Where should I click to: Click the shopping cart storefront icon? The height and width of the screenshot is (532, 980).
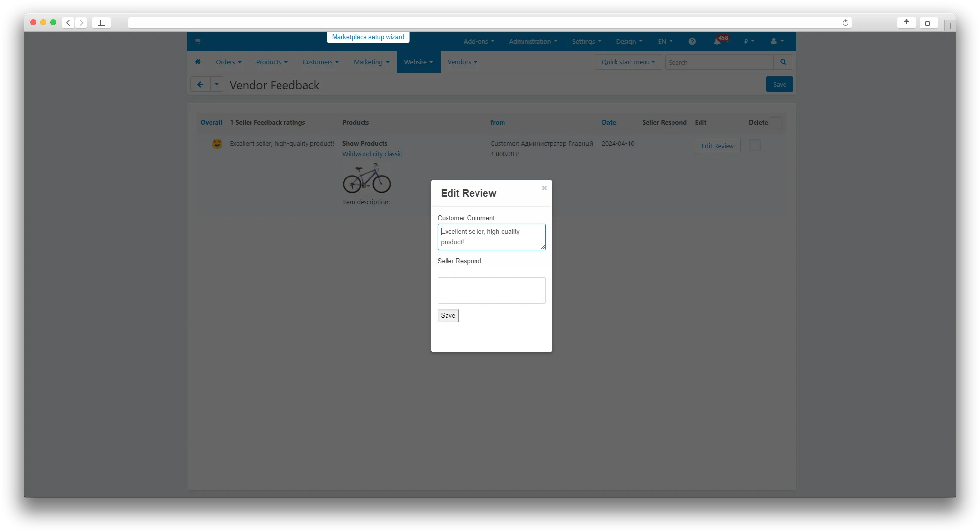tap(197, 42)
